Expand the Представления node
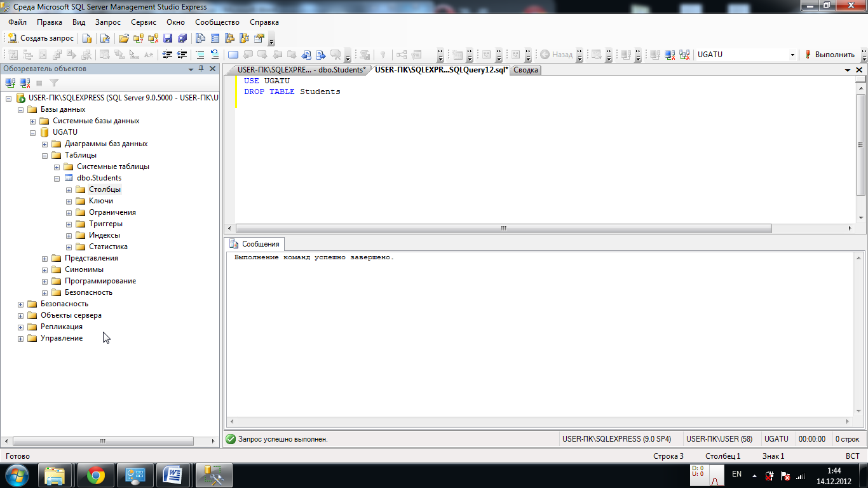The height and width of the screenshot is (488, 868). point(44,258)
